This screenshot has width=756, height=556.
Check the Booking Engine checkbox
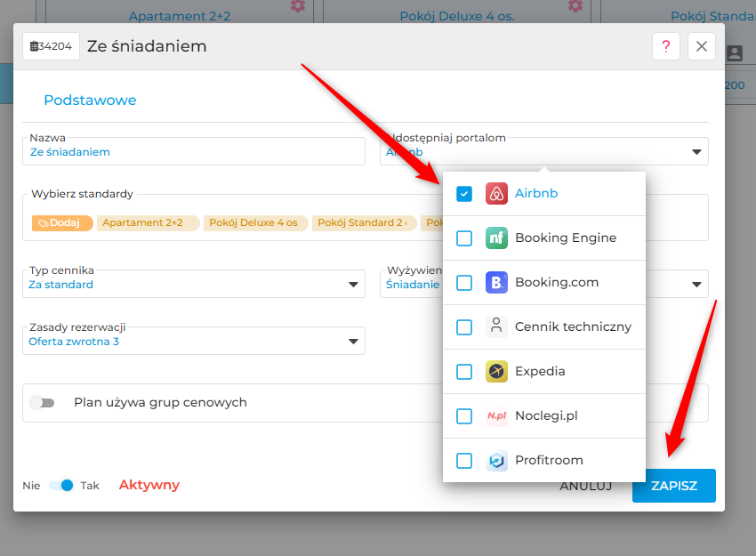[463, 238]
